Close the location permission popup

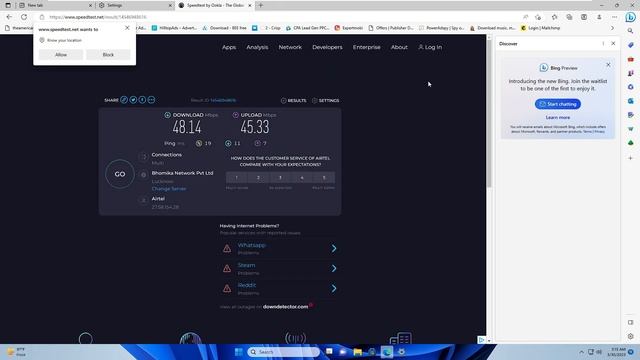127,28
